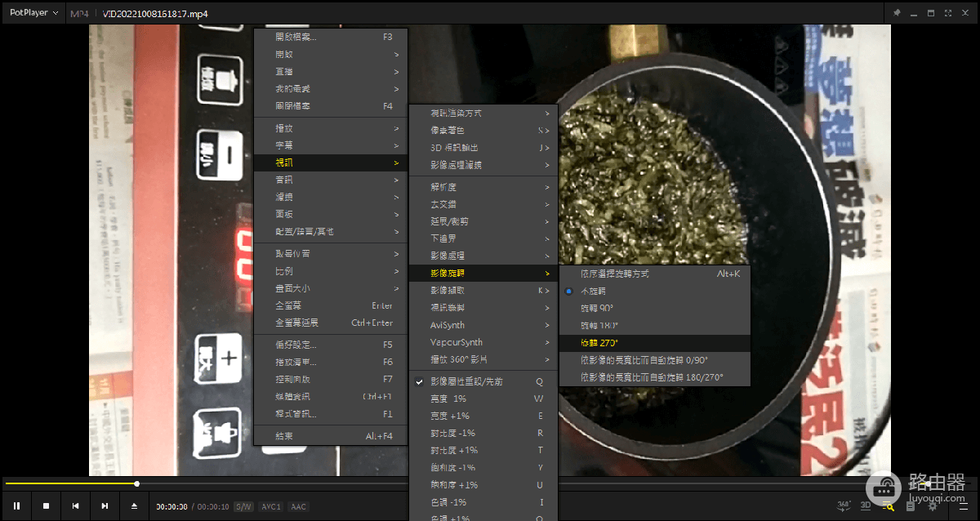Click 結束 Alt+F4 to exit

331,436
